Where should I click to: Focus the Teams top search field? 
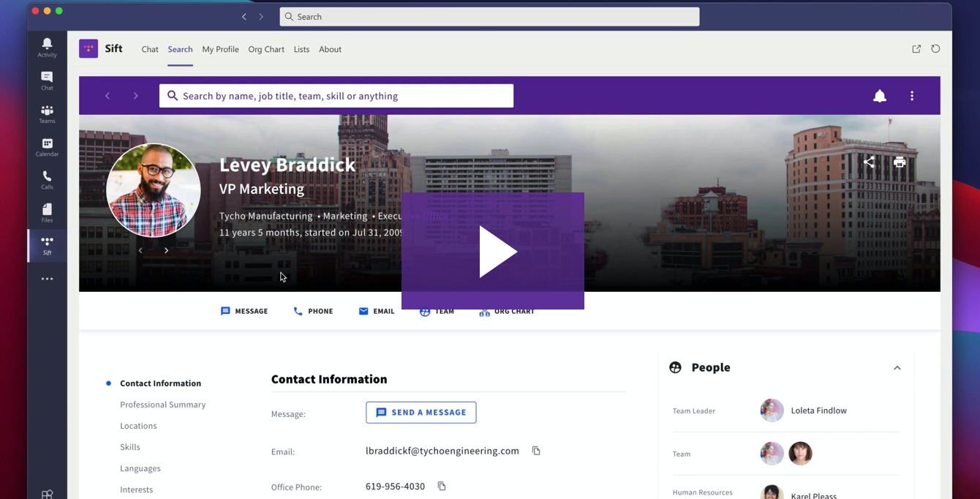489,17
